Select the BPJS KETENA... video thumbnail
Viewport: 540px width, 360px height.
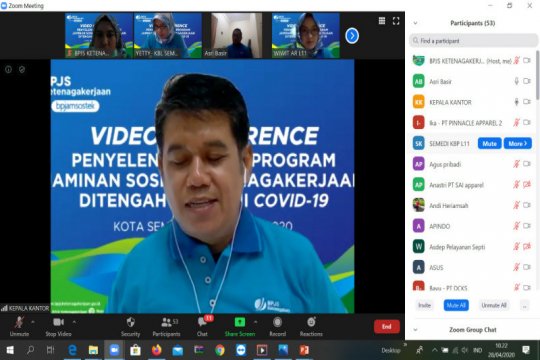(x=99, y=35)
